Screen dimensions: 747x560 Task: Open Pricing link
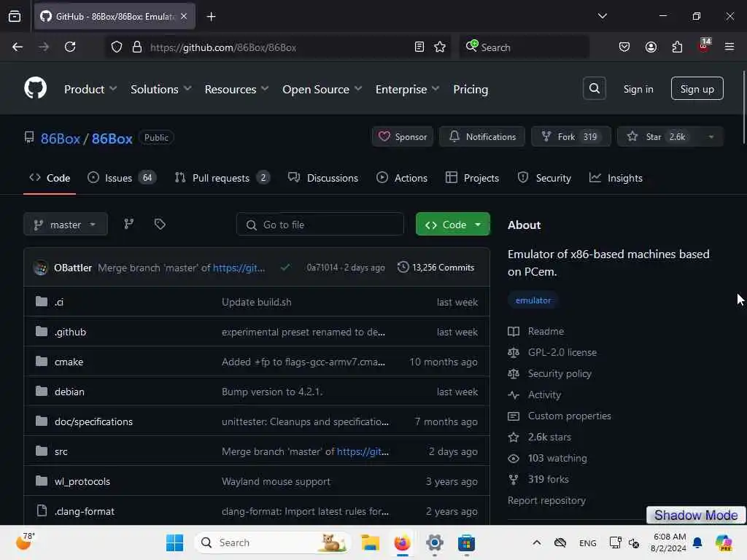471,89
